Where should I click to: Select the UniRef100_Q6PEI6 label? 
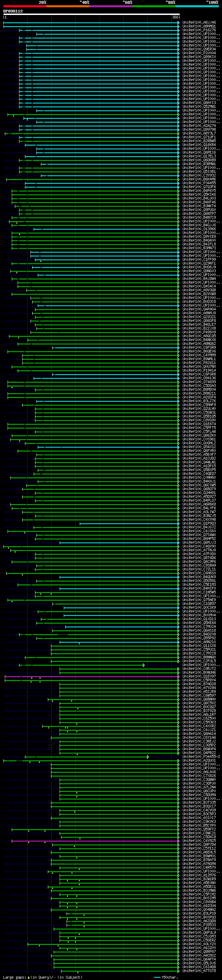199,152
